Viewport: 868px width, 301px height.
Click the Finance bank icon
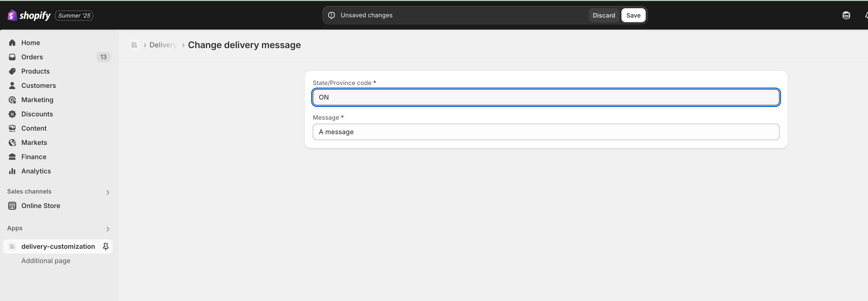point(12,157)
